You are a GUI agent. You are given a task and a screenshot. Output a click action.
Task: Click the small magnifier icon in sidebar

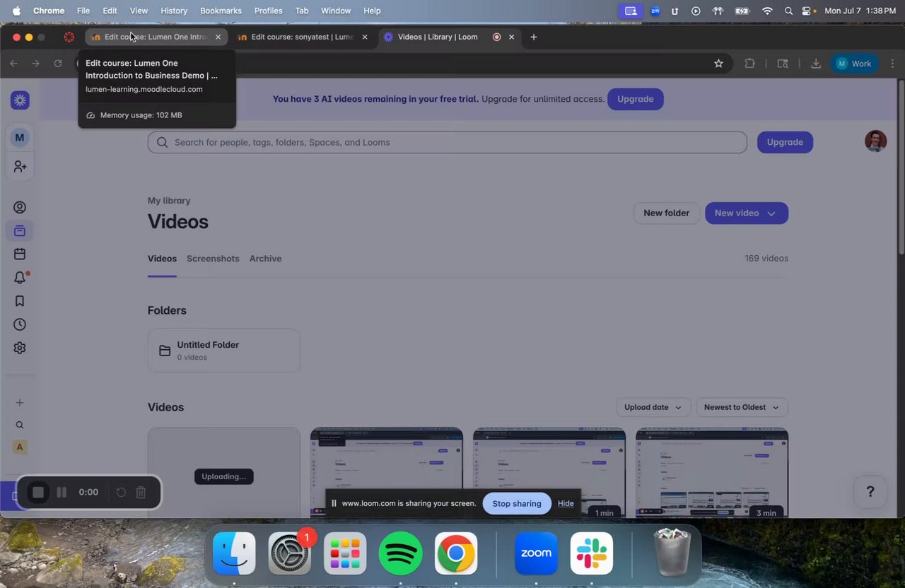pyautogui.click(x=20, y=425)
